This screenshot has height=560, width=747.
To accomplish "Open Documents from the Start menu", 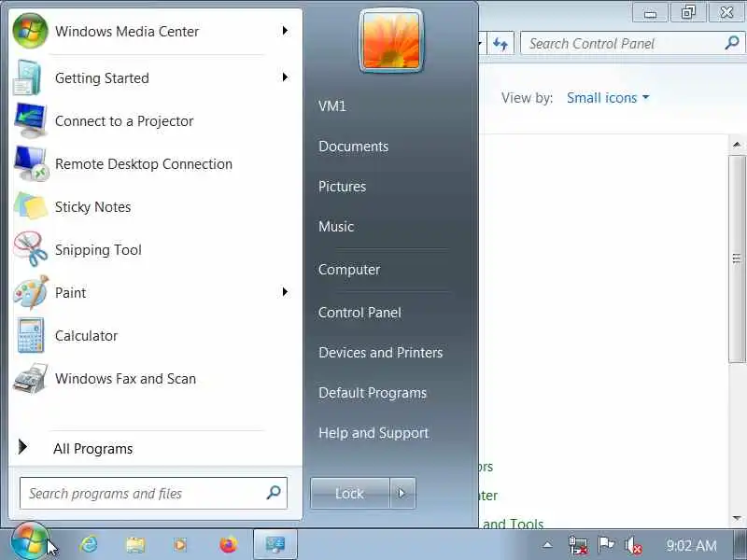I will click(x=354, y=147).
